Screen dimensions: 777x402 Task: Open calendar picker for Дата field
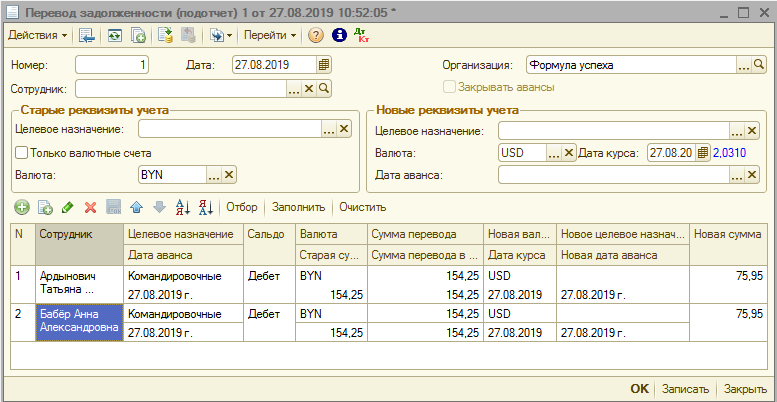(x=323, y=65)
